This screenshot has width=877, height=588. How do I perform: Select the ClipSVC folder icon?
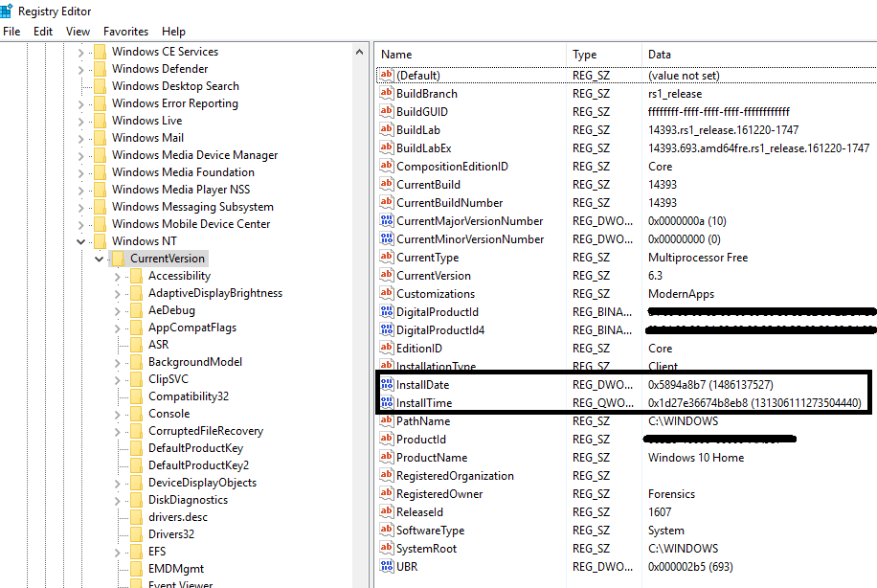tap(136, 379)
